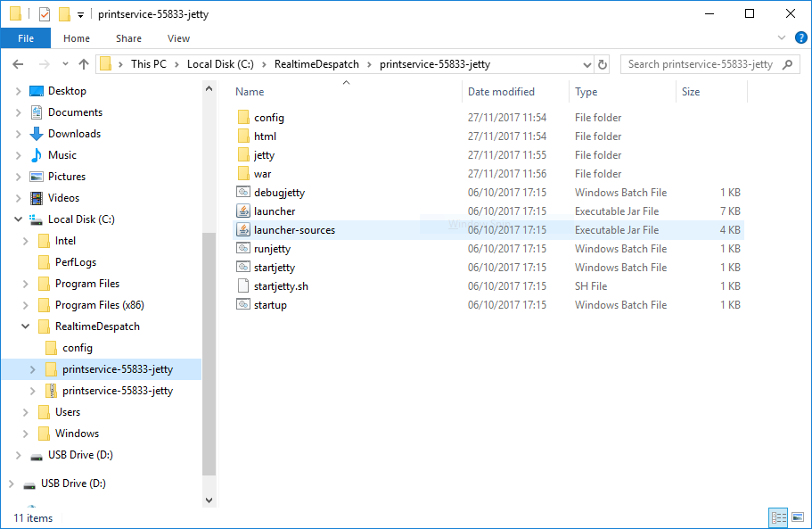This screenshot has width=812, height=529.
Task: Expand the ribbon chevron
Action: tap(782, 37)
